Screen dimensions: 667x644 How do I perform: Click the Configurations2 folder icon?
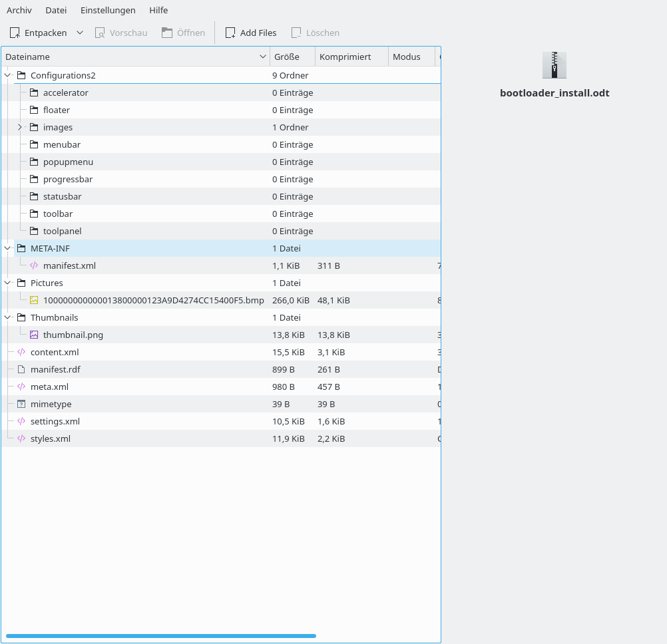tap(21, 75)
